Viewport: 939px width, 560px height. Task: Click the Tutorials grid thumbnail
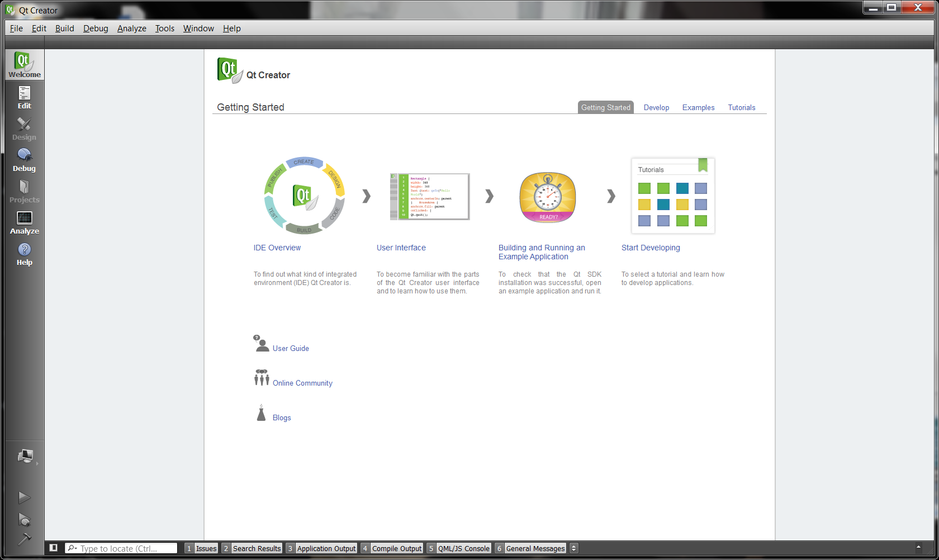(673, 196)
